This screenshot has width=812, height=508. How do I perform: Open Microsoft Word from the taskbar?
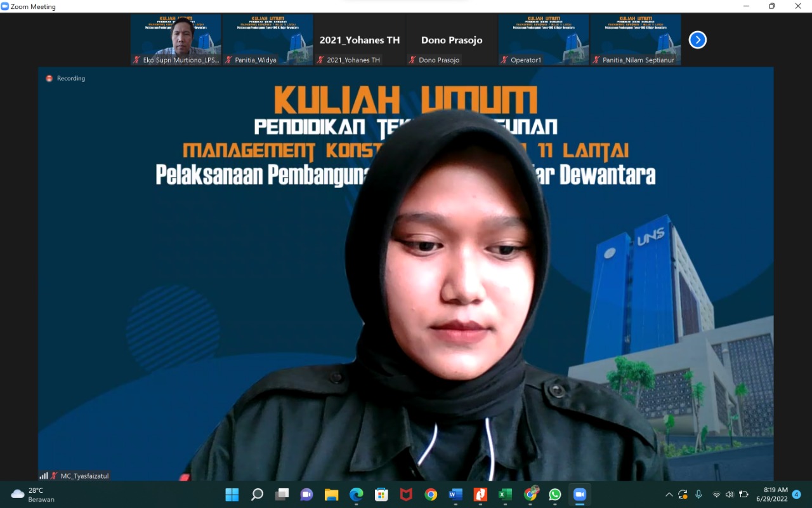tap(455, 495)
